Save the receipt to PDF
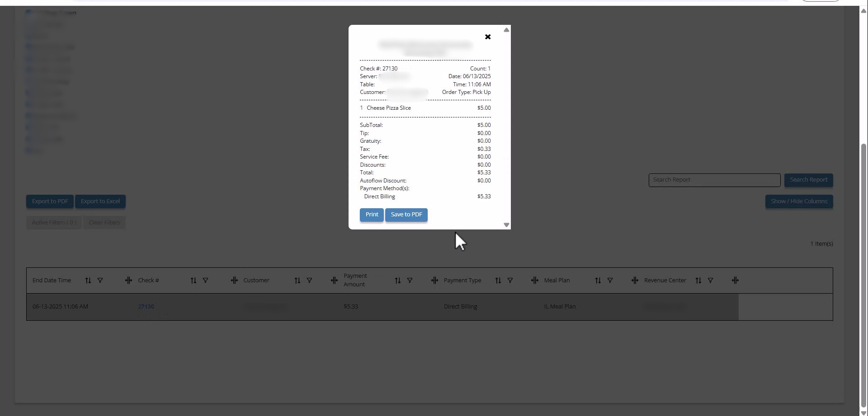Screen dimensions: 868x416 click(406, 215)
